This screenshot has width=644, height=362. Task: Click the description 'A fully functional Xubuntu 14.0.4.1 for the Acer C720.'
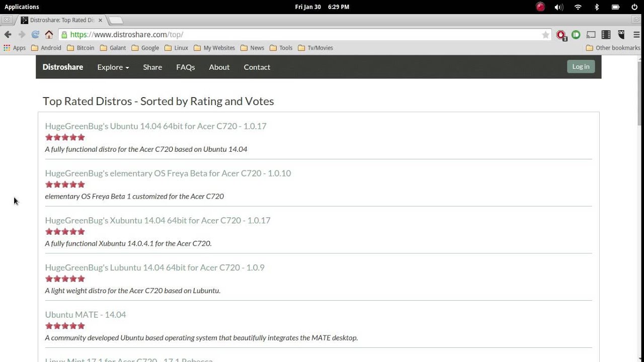click(128, 243)
